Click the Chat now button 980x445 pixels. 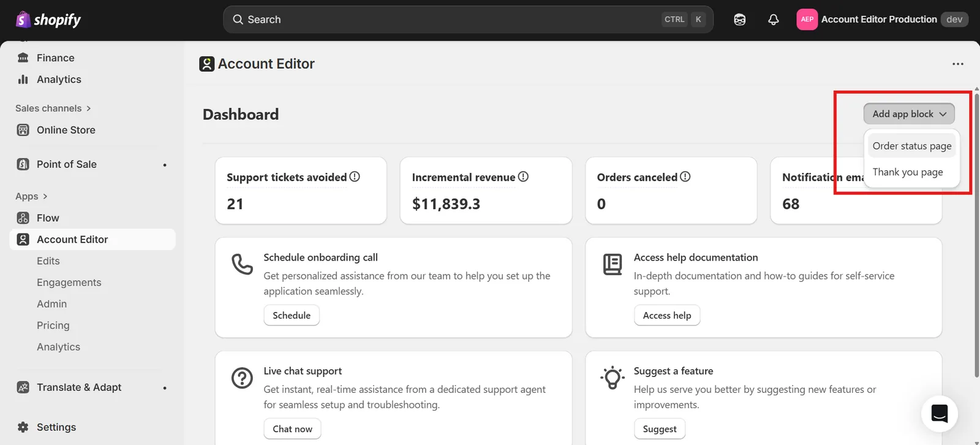pos(292,429)
